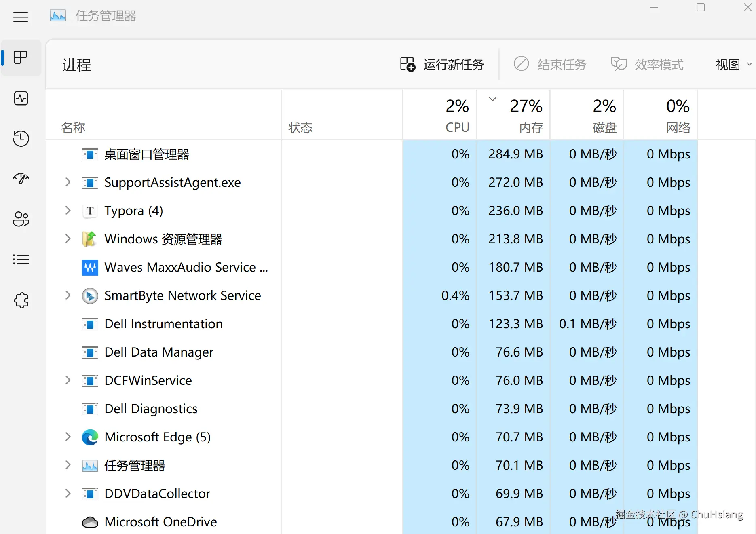Click the 任务管理器 process row icon
Screen dimensions: 756x534
pos(90,466)
